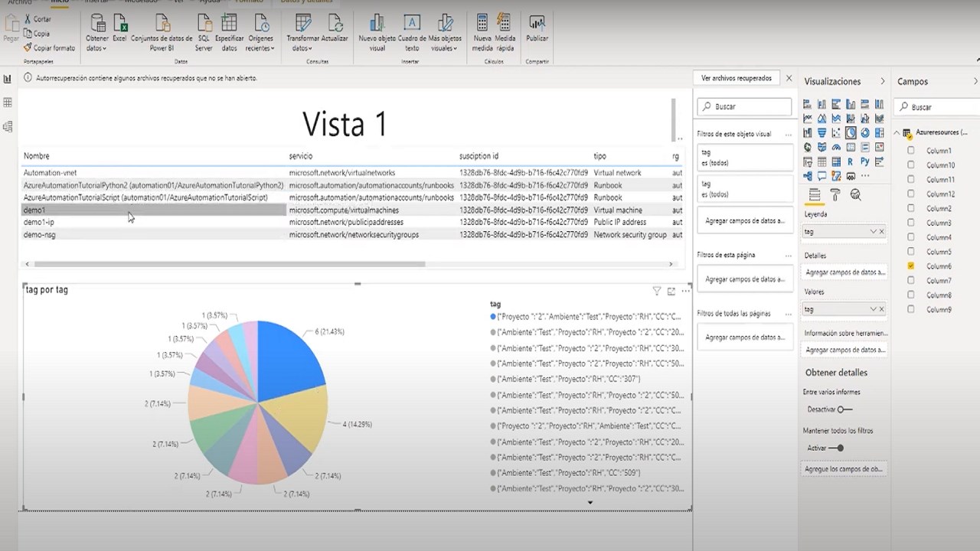
Task: Select the donut chart visualization icon
Action: [865, 133]
